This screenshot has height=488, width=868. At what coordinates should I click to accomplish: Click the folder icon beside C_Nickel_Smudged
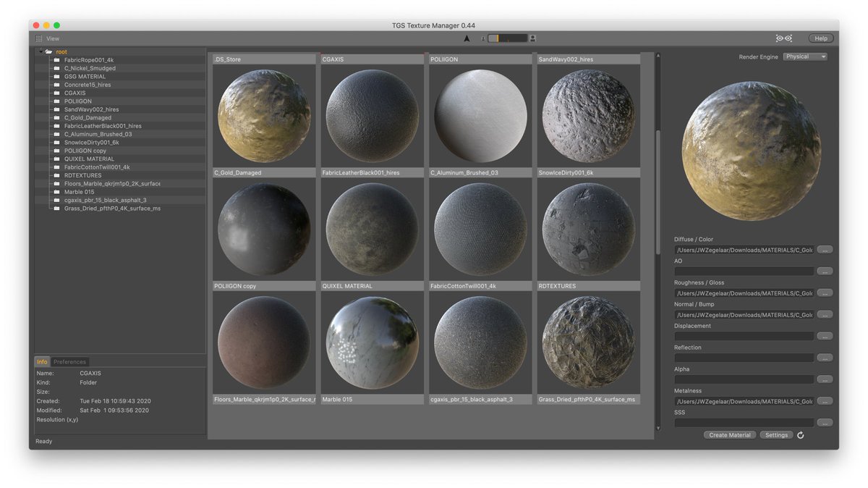tap(56, 68)
